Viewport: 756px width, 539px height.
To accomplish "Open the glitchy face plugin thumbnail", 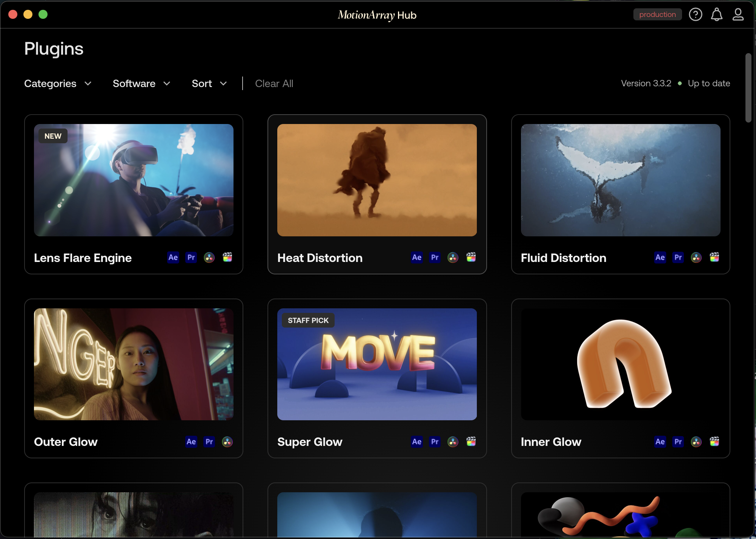I will (134, 514).
